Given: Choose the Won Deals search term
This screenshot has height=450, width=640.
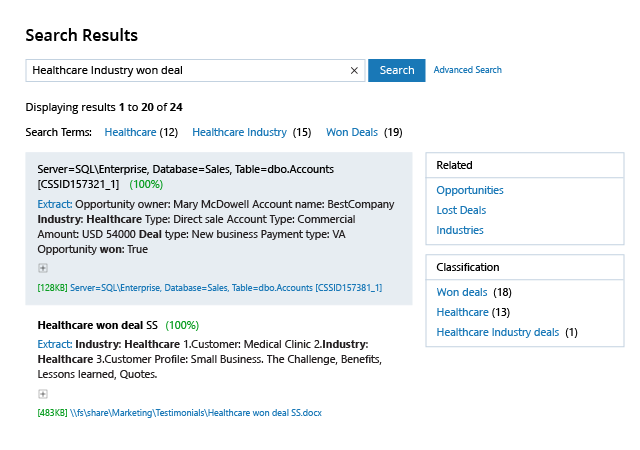Looking at the screenshot, I should pos(352,132).
